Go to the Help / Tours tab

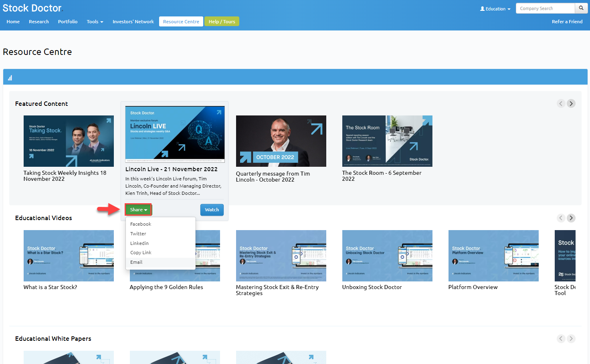tap(222, 22)
